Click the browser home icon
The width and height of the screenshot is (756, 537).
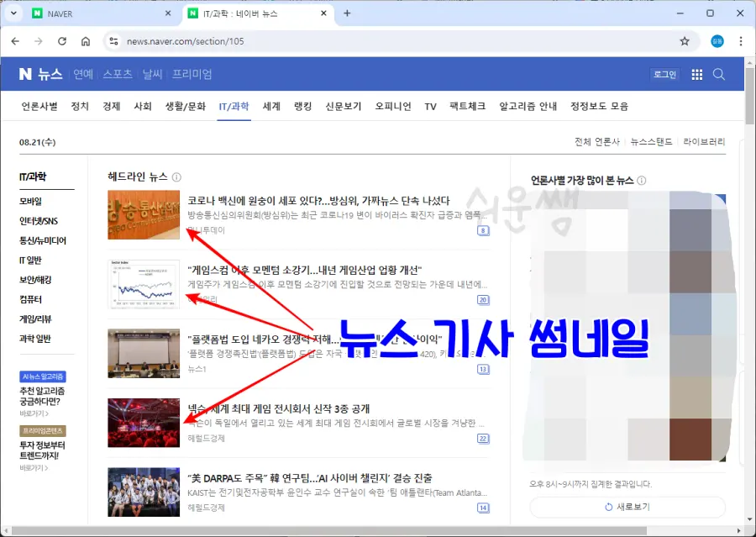(85, 40)
